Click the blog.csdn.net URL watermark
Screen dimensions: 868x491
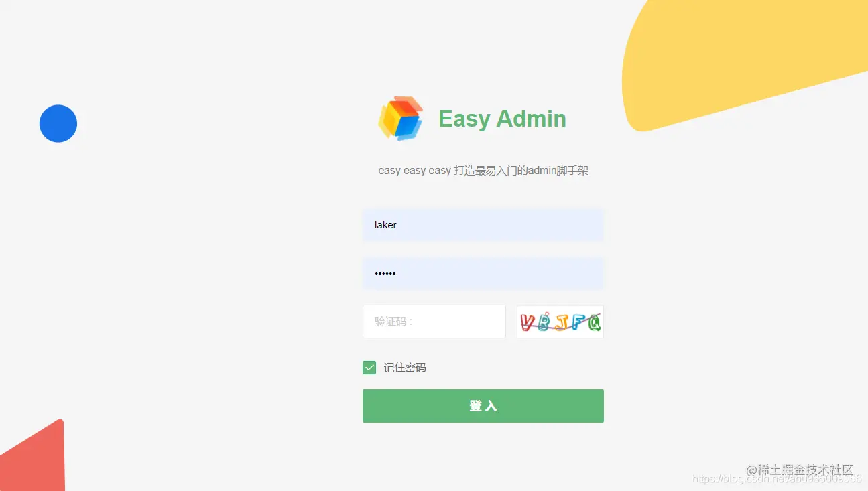[776, 479]
